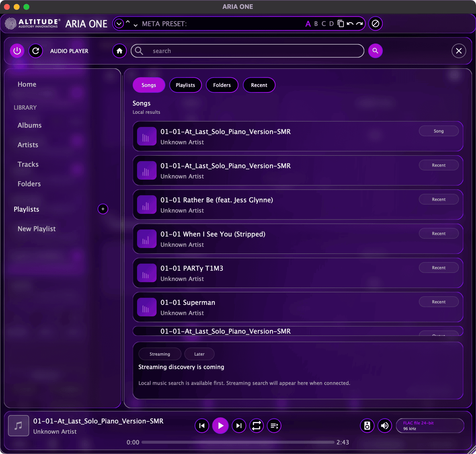Select 01-01 Superman track

(298, 307)
